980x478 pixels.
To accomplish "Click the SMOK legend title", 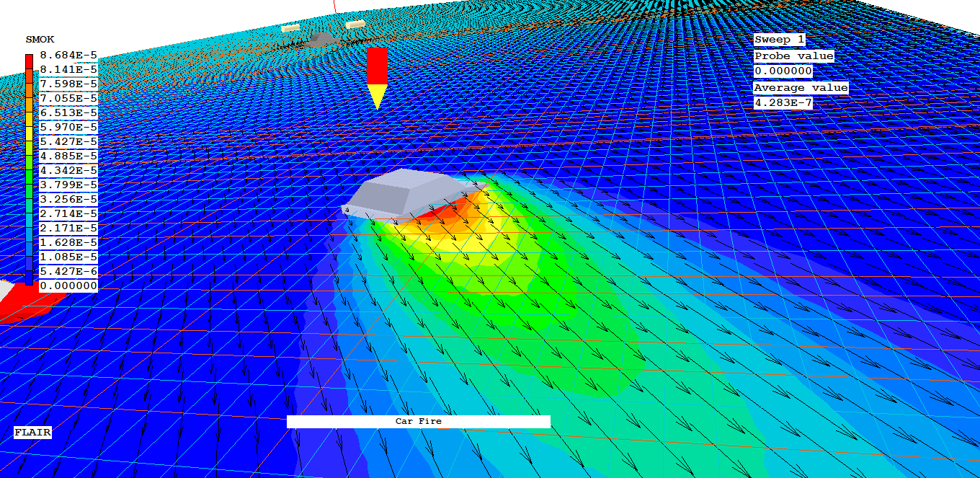I will tap(40, 39).
